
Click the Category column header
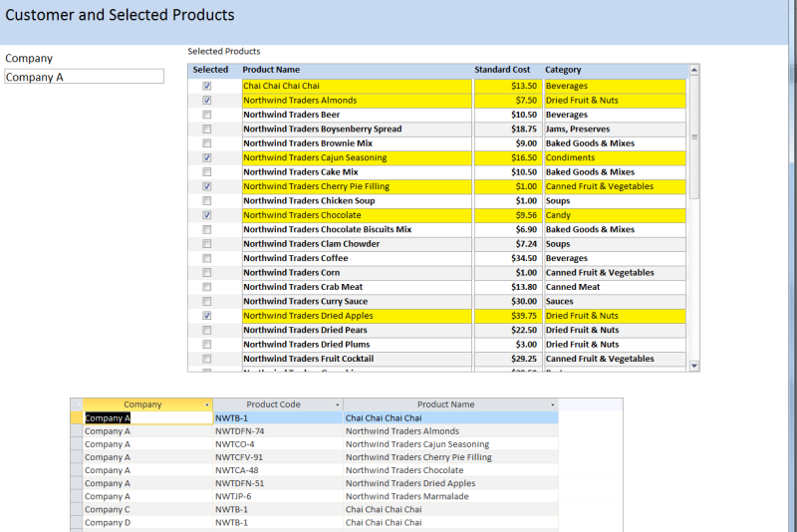pos(563,70)
